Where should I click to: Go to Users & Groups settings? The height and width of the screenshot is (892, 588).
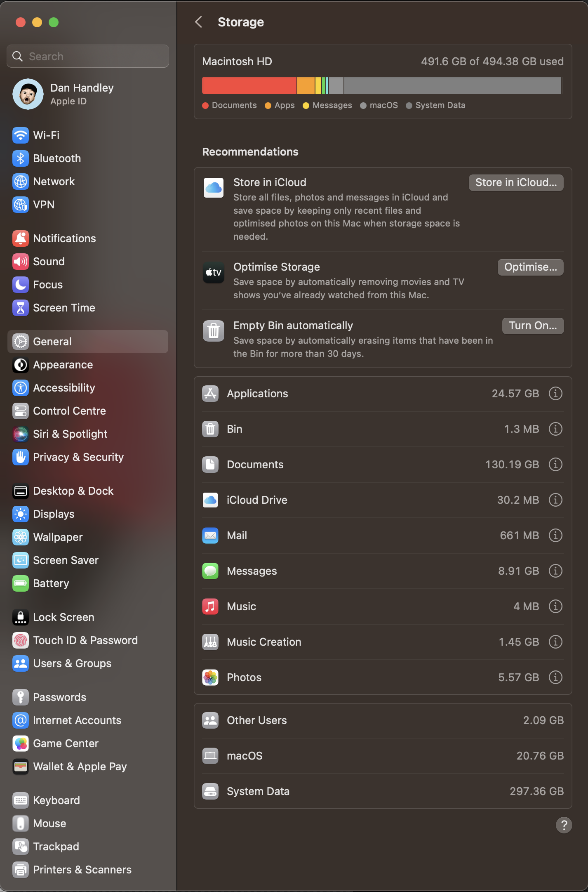point(88,663)
